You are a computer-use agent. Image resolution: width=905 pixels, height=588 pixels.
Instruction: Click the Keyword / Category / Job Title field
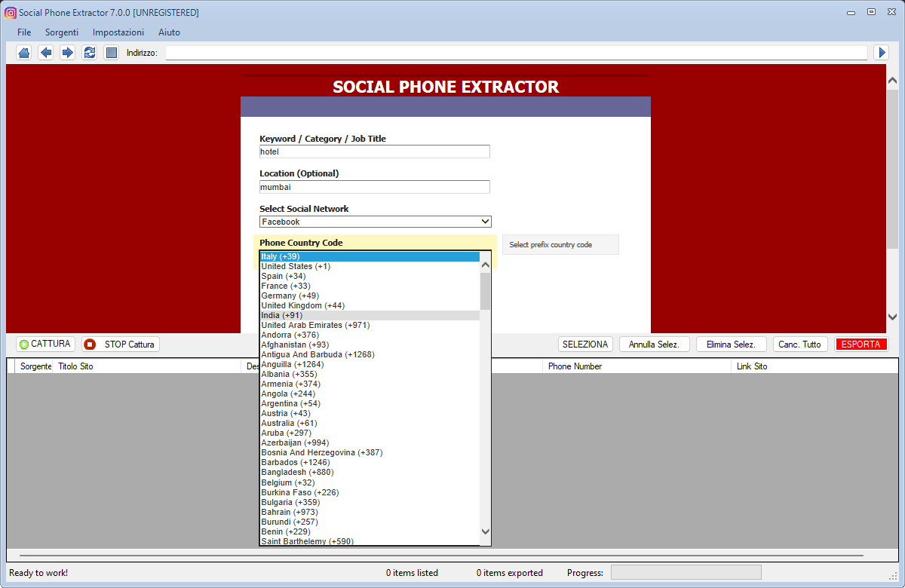coord(375,152)
